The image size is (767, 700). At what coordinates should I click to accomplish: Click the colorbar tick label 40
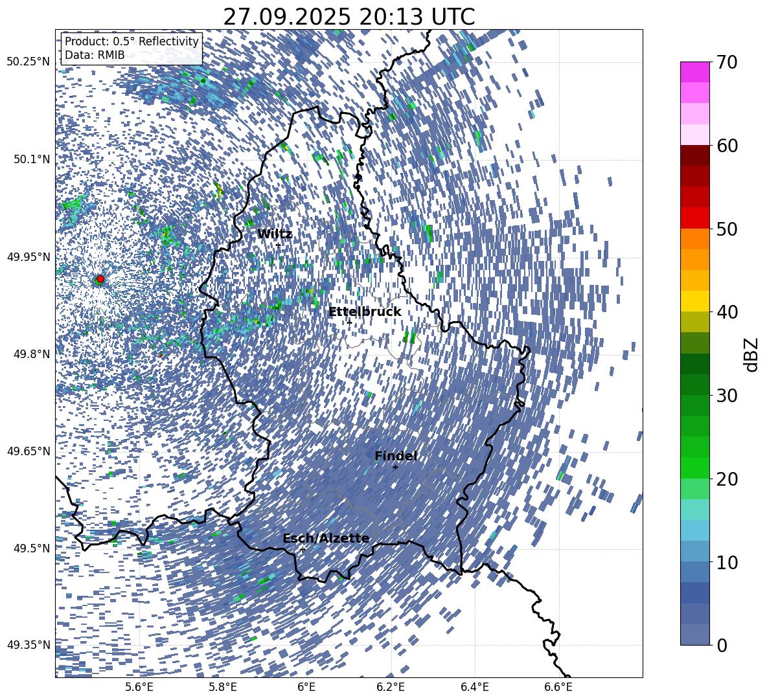(x=727, y=312)
